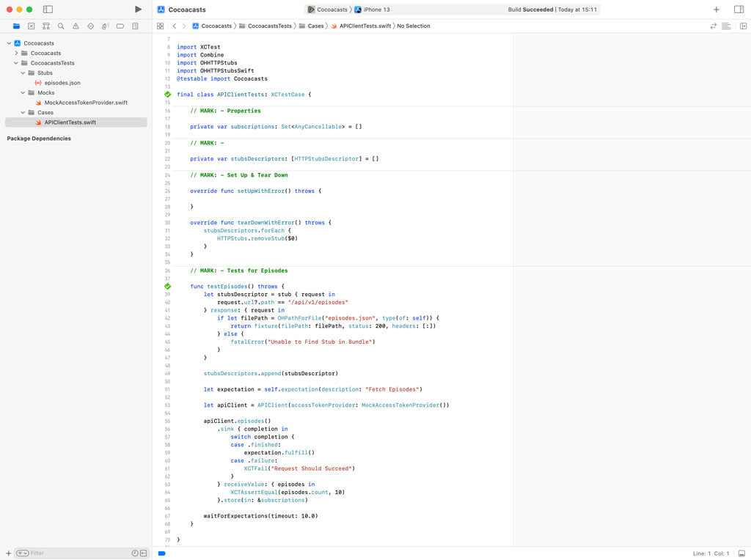Open the Project navigator folder icon
The height and width of the screenshot is (560, 751).
click(16, 26)
